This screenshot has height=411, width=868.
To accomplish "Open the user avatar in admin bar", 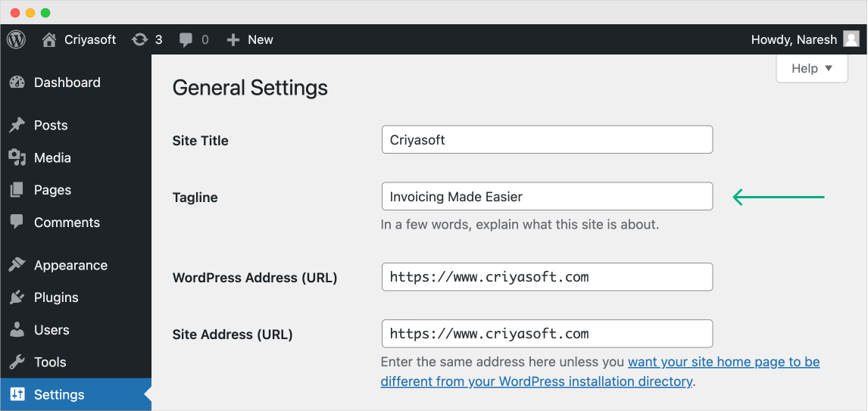I will tap(851, 39).
